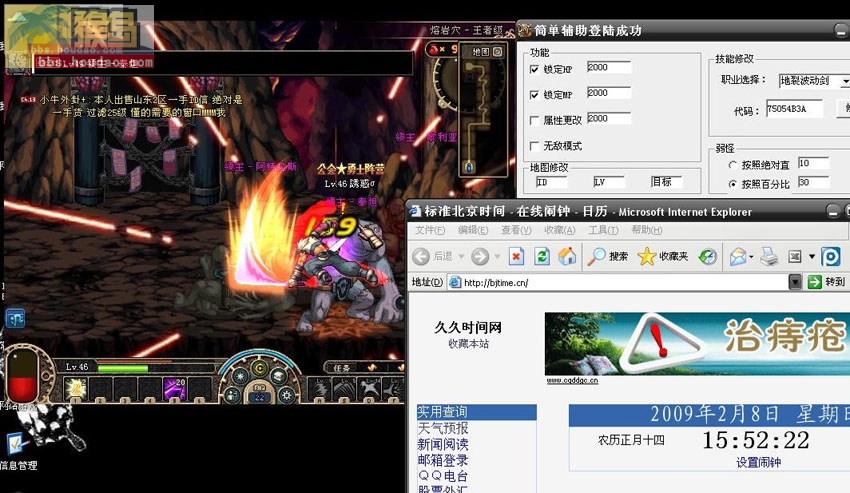850x493 pixels.
Task: Click the blue P toolbar icon in IE
Action: point(830,256)
